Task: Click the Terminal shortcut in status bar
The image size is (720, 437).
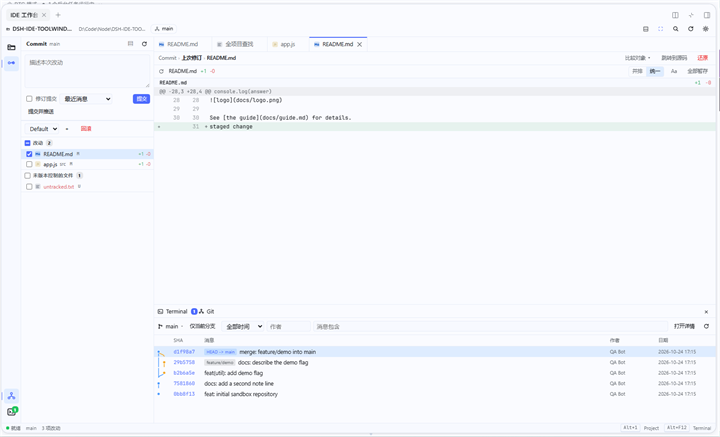Action: [702, 428]
